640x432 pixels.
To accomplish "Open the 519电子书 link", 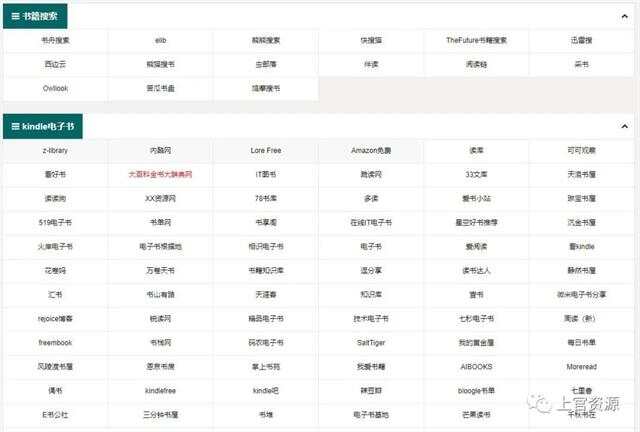I will [x=56, y=223].
